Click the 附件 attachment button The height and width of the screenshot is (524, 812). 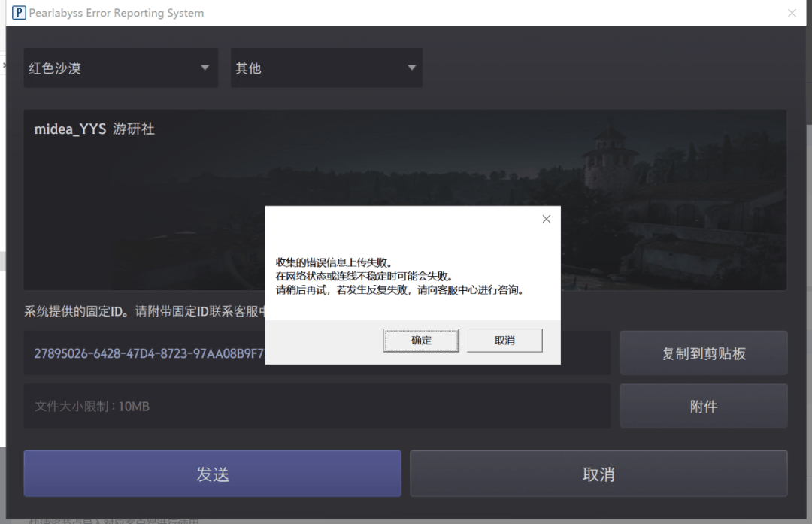click(703, 407)
